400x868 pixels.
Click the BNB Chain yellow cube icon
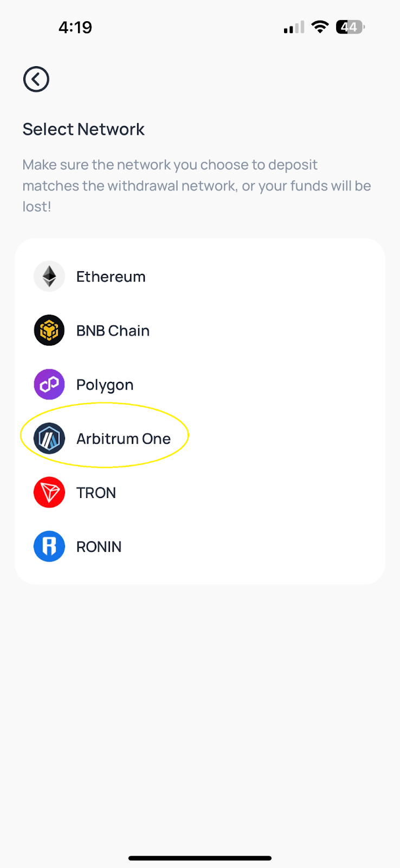pos(49,330)
